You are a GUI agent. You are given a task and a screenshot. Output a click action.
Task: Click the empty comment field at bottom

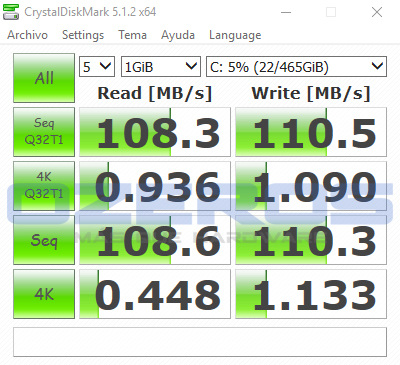tap(200, 342)
